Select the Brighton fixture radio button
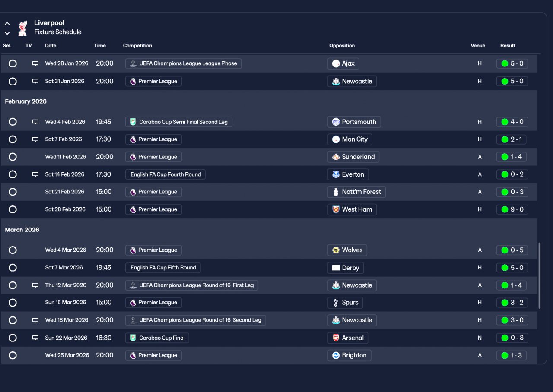The width and height of the screenshot is (553, 392). [x=13, y=355]
